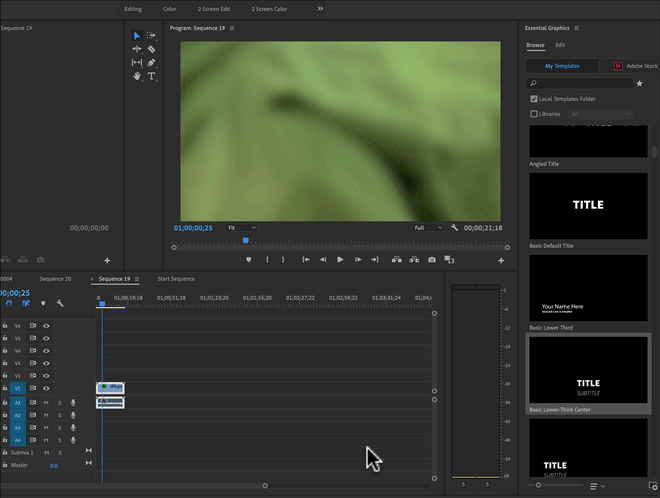Step back one frame
Screen dimensions: 660x498
[x=323, y=260]
